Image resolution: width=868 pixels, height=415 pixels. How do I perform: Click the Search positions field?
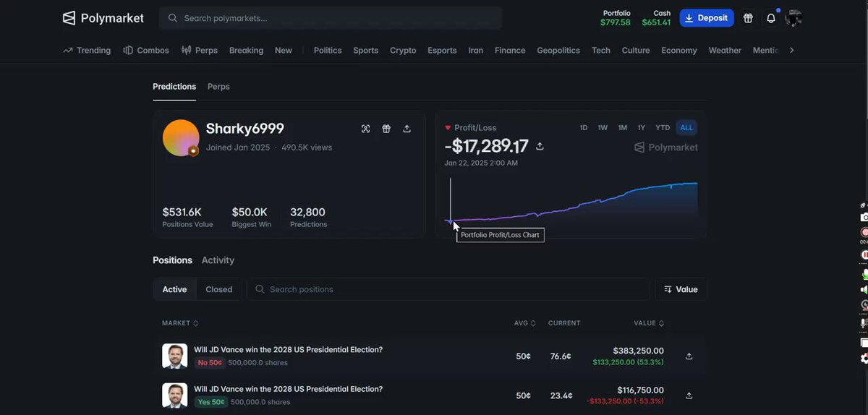point(448,289)
